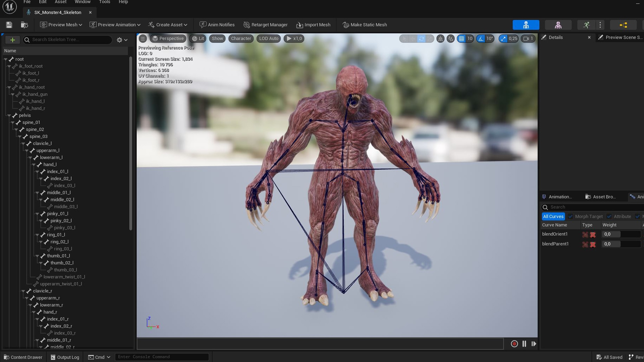The height and width of the screenshot is (362, 644).
Task: Click the Save asset icon
Action: tap(9, 24)
